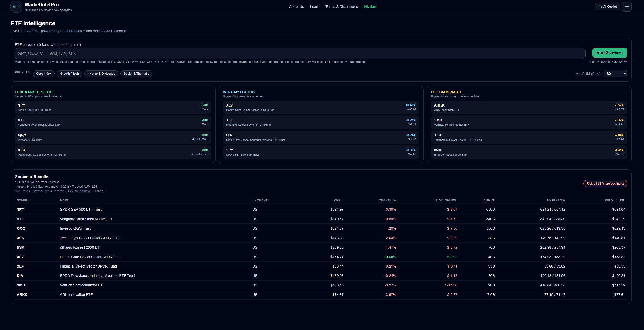Click XLV under Intraday Leaders
Viewport: 644px width, 330px height.
(320, 107)
